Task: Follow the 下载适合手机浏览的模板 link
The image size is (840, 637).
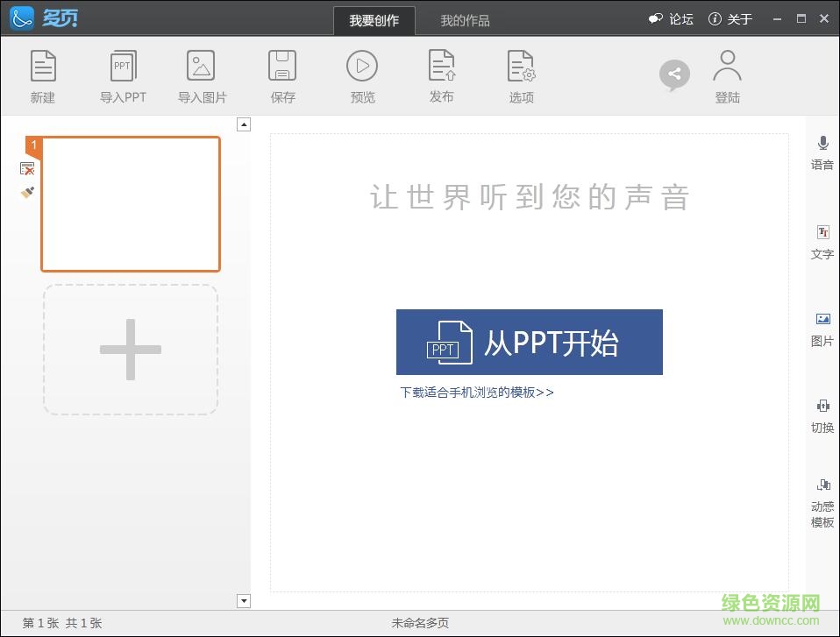Action: 476,393
